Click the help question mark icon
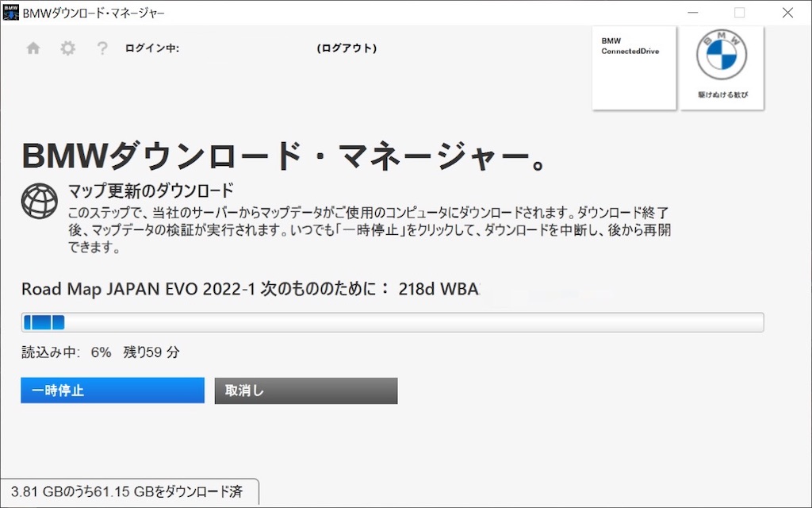The width and height of the screenshot is (812, 508). (101, 48)
